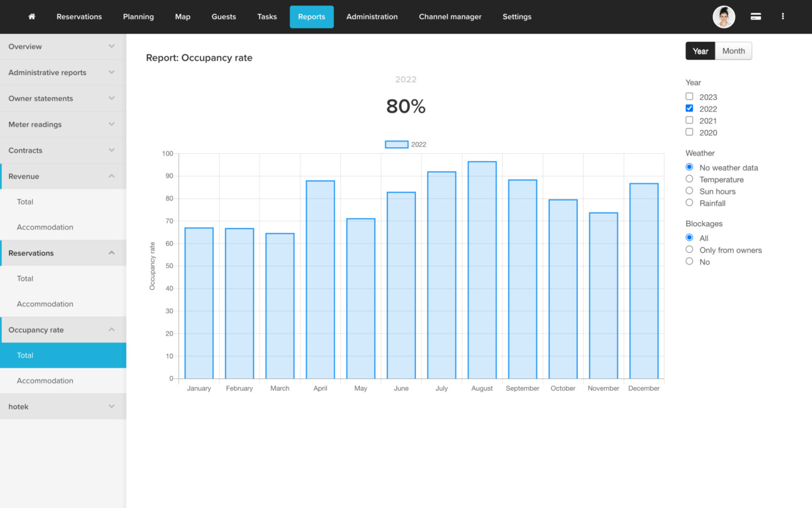Go to Channel manager tab
This screenshot has height=508, width=812.
tap(450, 17)
